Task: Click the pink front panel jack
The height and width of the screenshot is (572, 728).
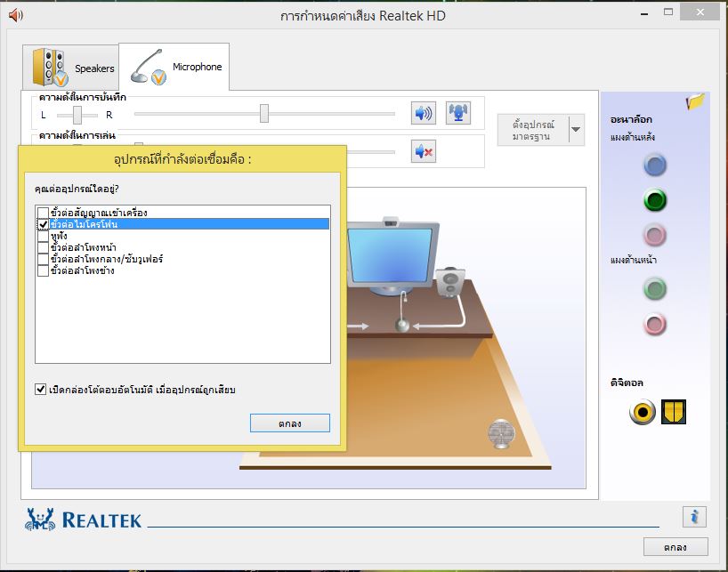Action: coord(655,325)
